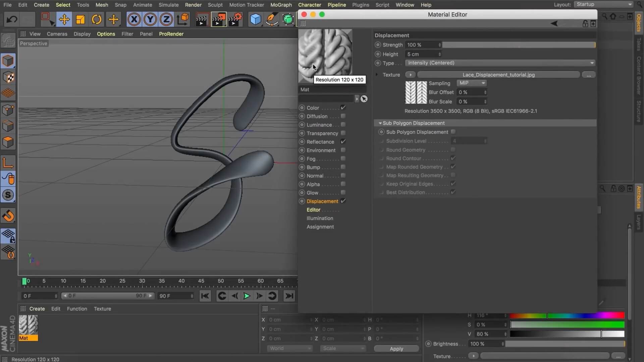This screenshot has width=644, height=362.
Task: Disable the Reflectance channel checkbox
Action: [x=343, y=141]
